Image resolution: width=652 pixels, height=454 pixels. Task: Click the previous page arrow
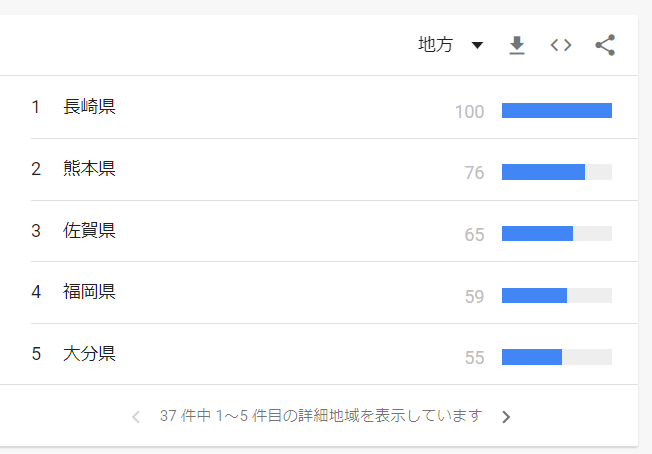point(136,417)
